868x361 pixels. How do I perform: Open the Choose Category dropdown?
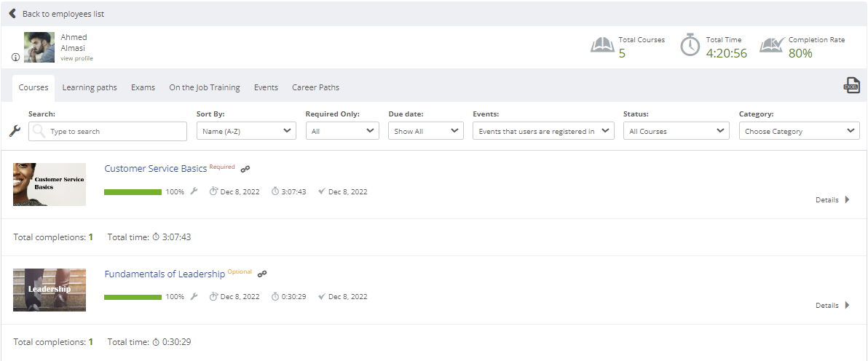[x=799, y=131]
